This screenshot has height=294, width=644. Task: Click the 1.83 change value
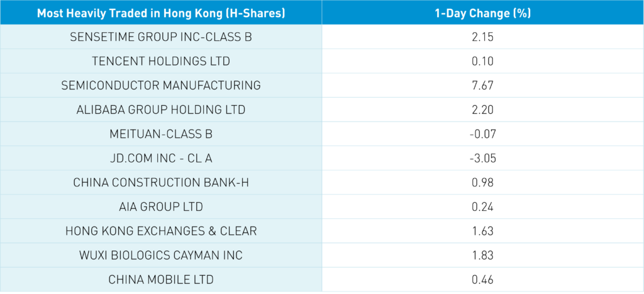(482, 255)
